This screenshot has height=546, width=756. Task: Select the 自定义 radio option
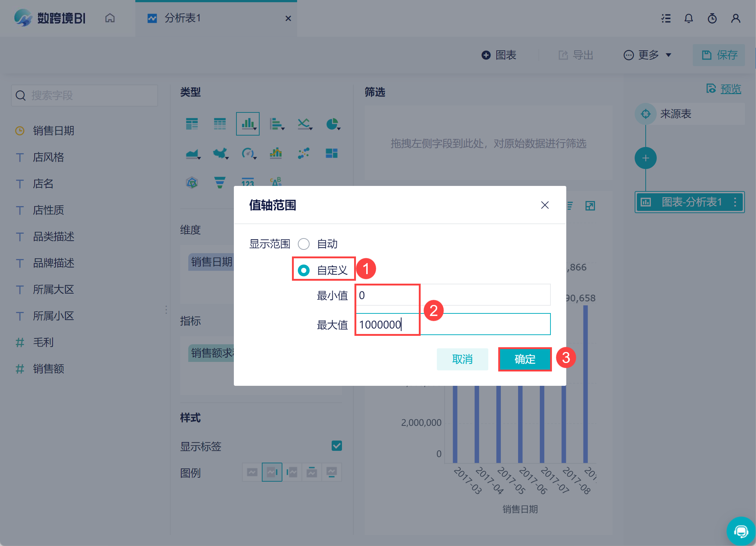304,270
